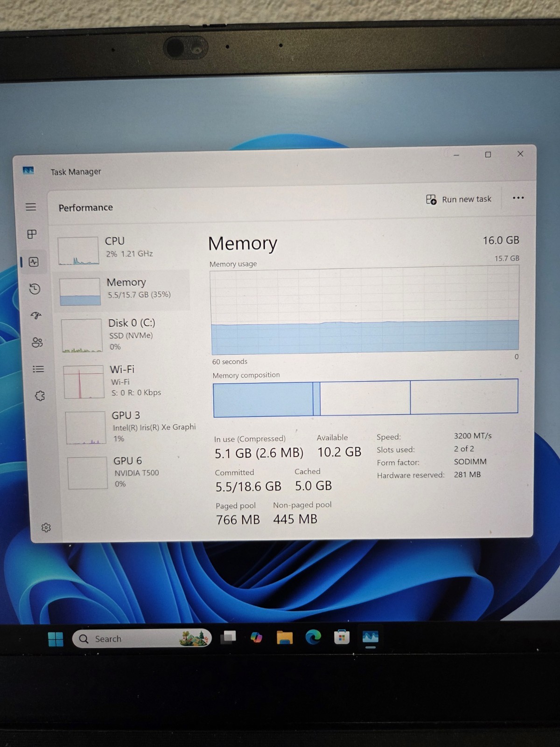Select the CPU performance entry
This screenshot has height=747, width=560.
point(121,249)
